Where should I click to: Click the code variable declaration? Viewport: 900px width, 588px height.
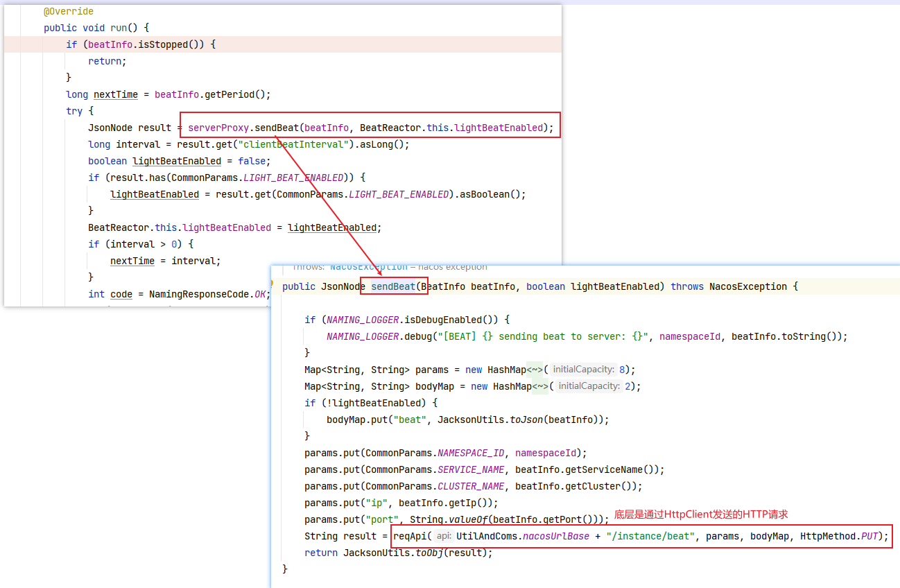tap(121, 294)
